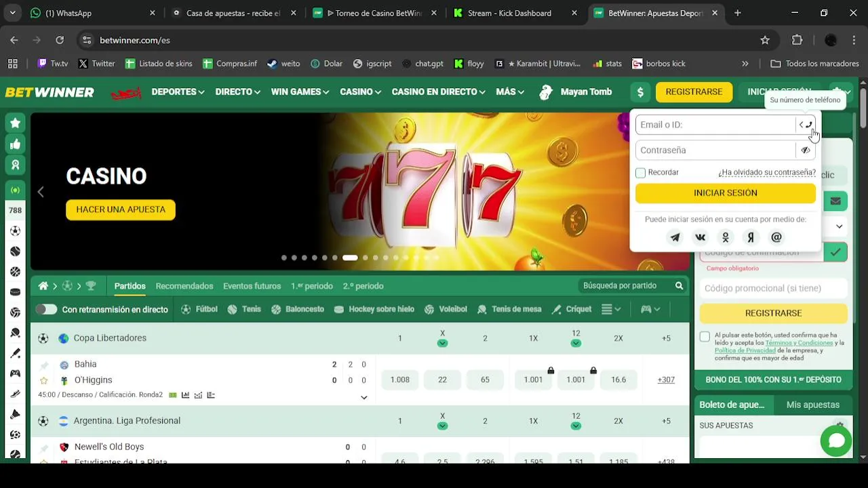The height and width of the screenshot is (488, 868).
Task: Select the football icon in left sidebar
Action: click(x=15, y=231)
